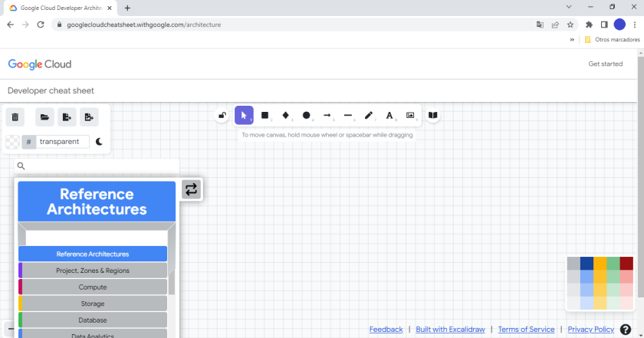Toggle the canvas lock icon
Screen dimensions: 644x338
tap(222, 116)
